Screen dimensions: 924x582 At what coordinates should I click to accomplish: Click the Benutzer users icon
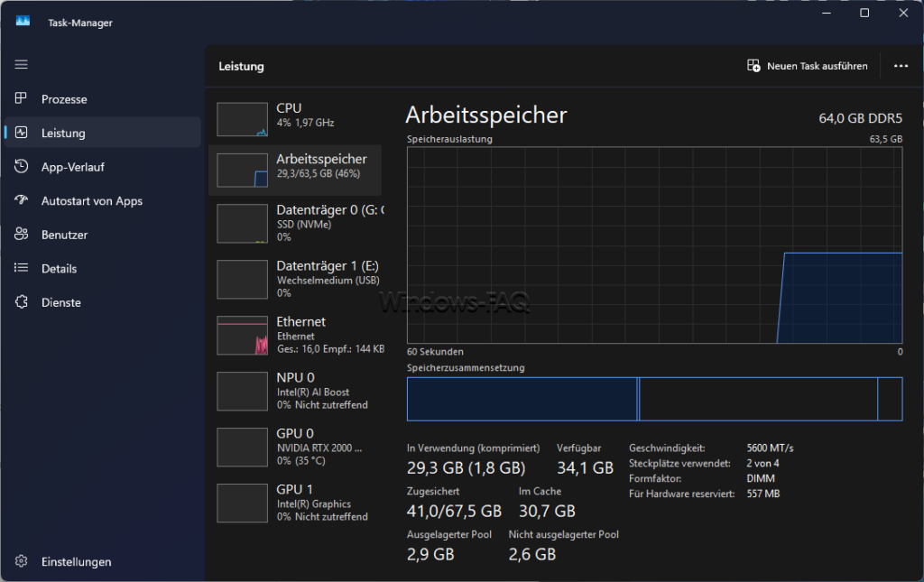pyautogui.click(x=22, y=234)
